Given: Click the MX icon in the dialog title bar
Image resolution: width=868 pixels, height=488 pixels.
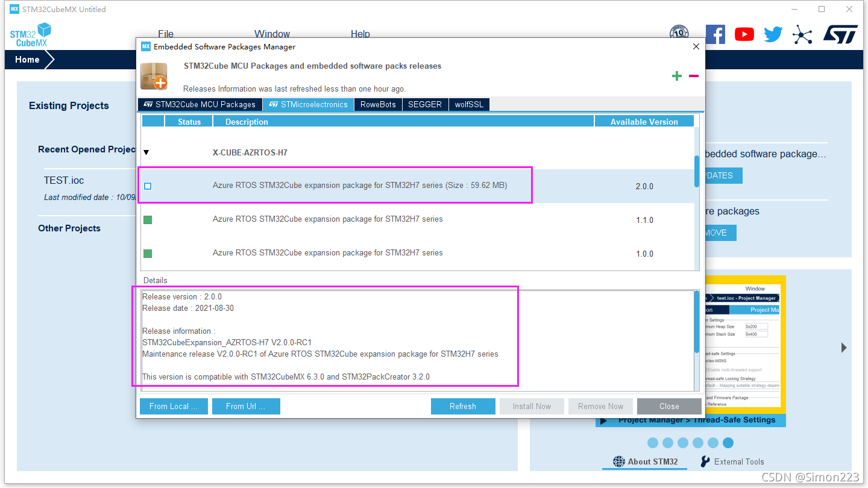Looking at the screenshot, I should click(x=146, y=46).
